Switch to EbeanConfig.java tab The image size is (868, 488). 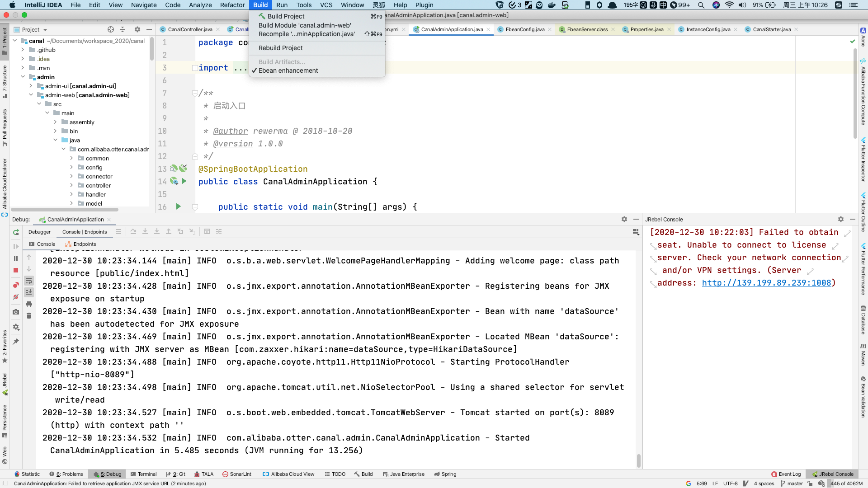coord(524,29)
